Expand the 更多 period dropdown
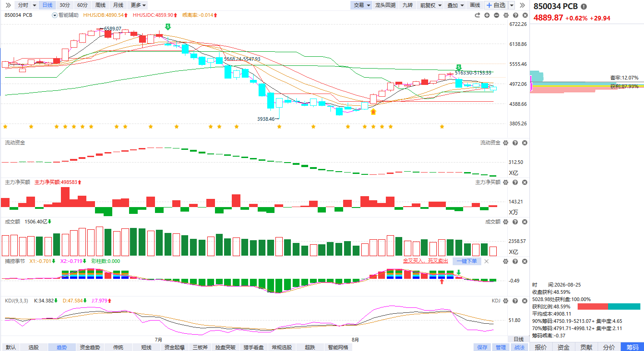 point(138,5)
